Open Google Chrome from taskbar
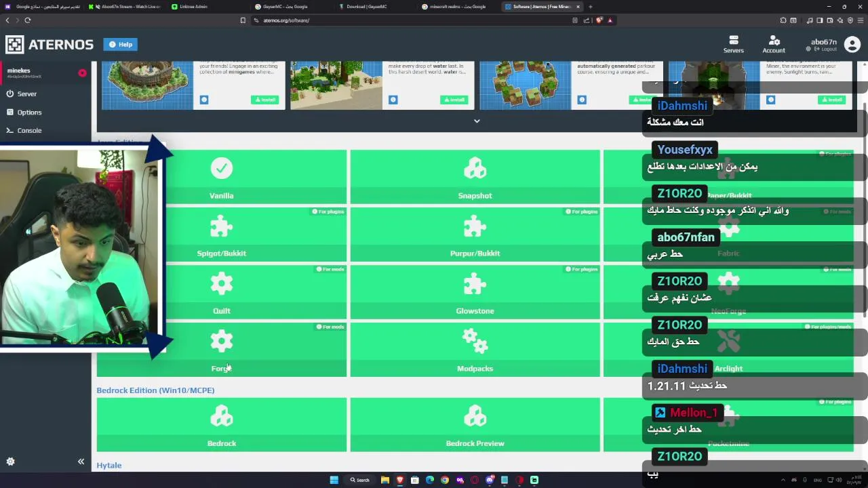 point(444,480)
